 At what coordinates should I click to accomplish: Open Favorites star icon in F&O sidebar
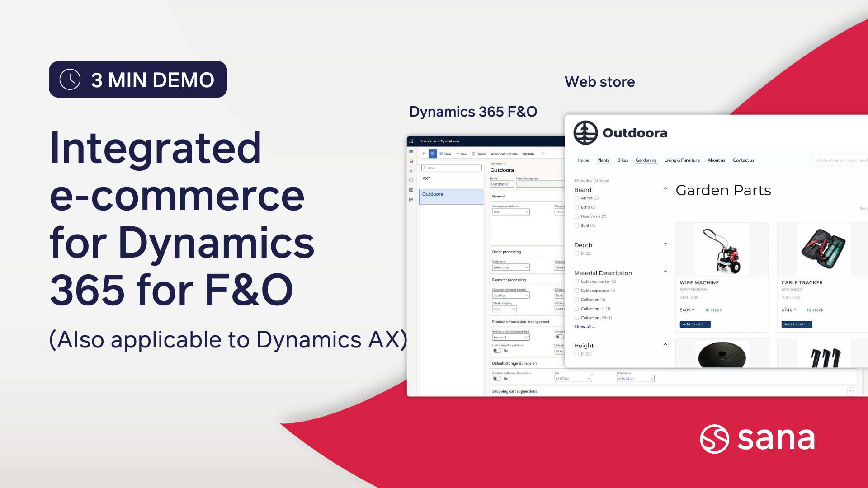pos(411,171)
